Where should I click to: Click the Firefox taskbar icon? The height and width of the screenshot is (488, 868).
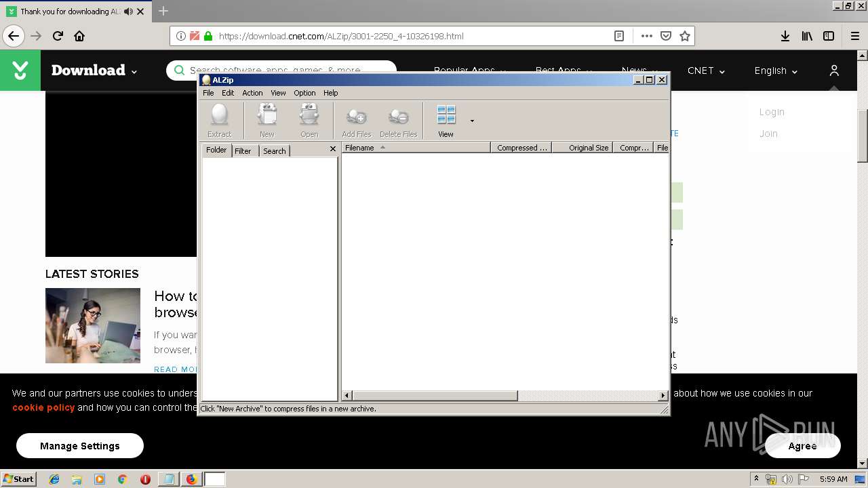(191, 479)
